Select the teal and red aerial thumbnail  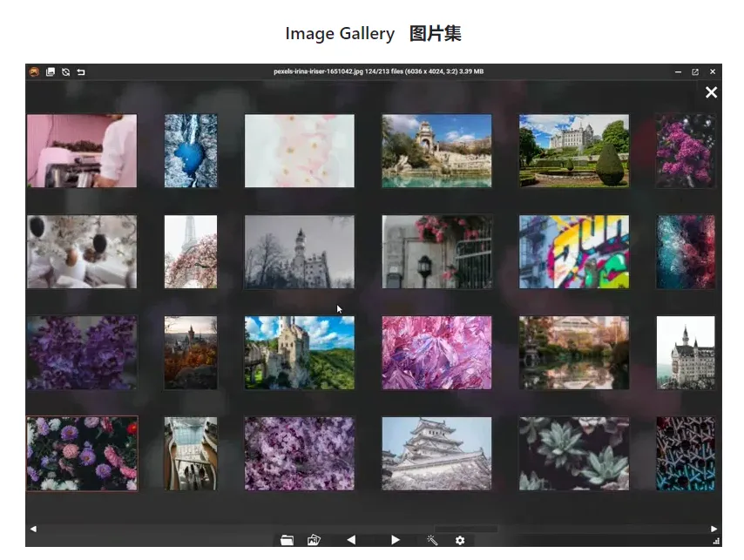point(686,252)
